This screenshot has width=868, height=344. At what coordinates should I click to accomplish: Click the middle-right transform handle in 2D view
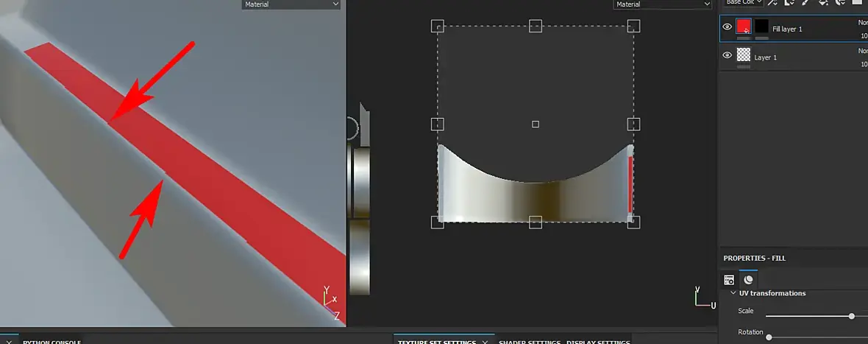point(634,124)
